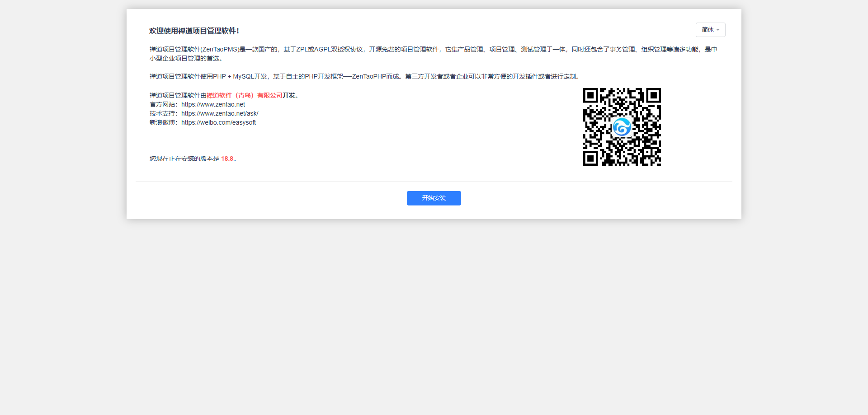The width and height of the screenshot is (868, 415).
Task: Click the version number 18.8
Action: (227, 159)
